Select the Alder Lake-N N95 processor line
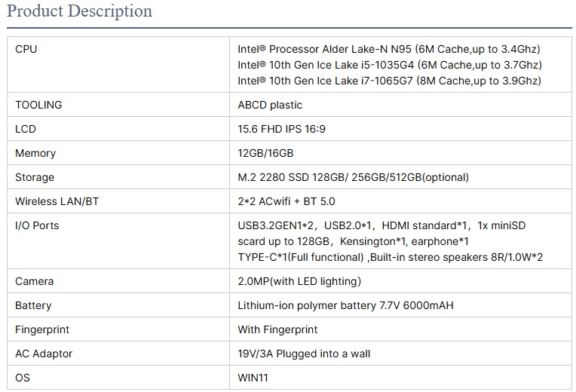The width and height of the screenshot is (576, 392). 389,49
